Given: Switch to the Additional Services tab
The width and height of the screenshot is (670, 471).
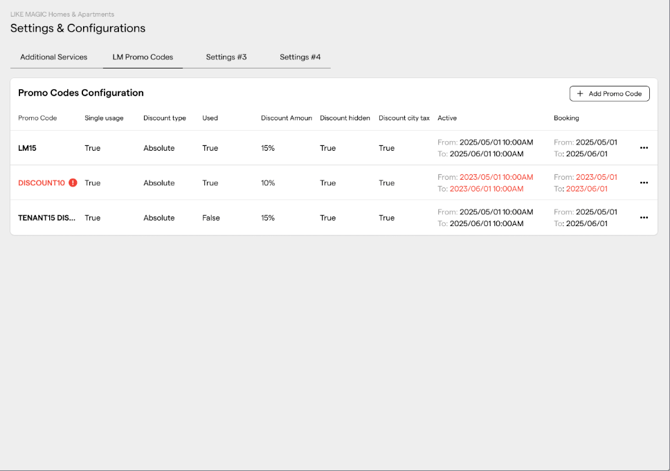Looking at the screenshot, I should tap(54, 57).
